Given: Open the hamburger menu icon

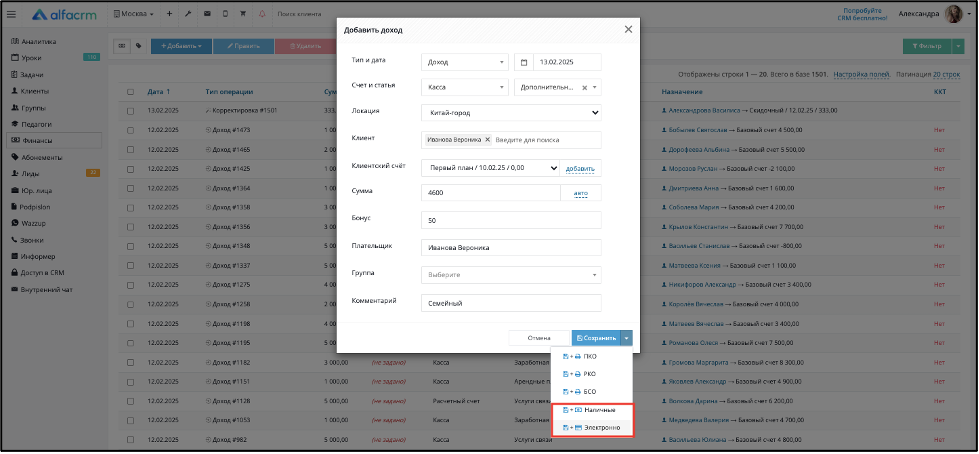Looking at the screenshot, I should 11,14.
